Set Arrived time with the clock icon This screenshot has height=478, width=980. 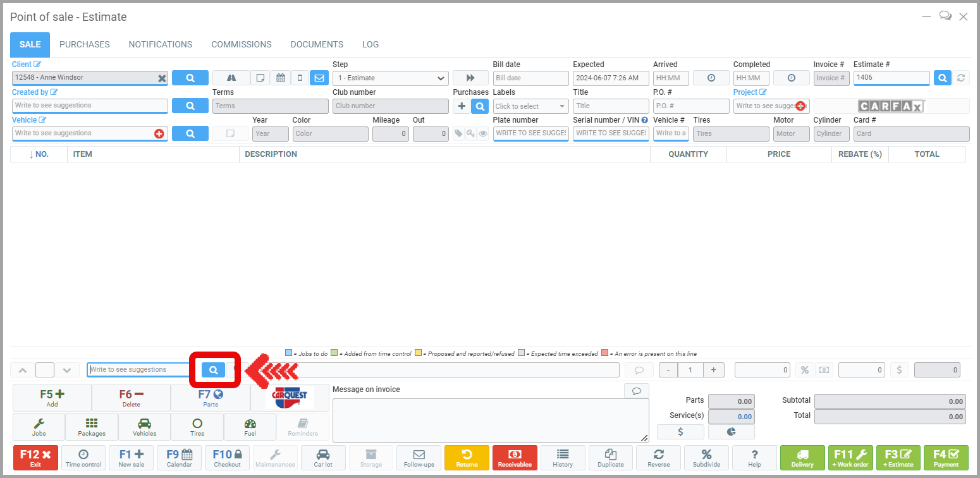(711, 78)
